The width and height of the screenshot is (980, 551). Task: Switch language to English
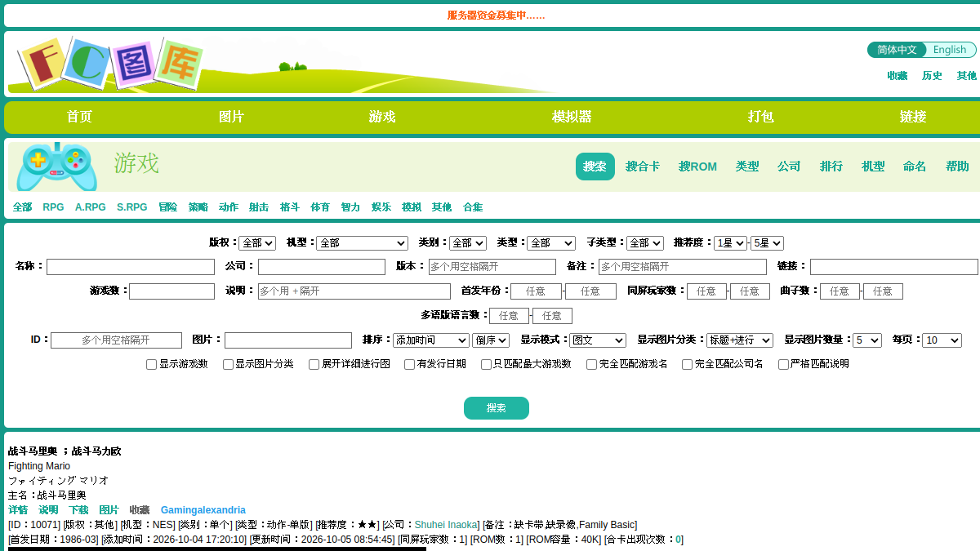click(950, 50)
